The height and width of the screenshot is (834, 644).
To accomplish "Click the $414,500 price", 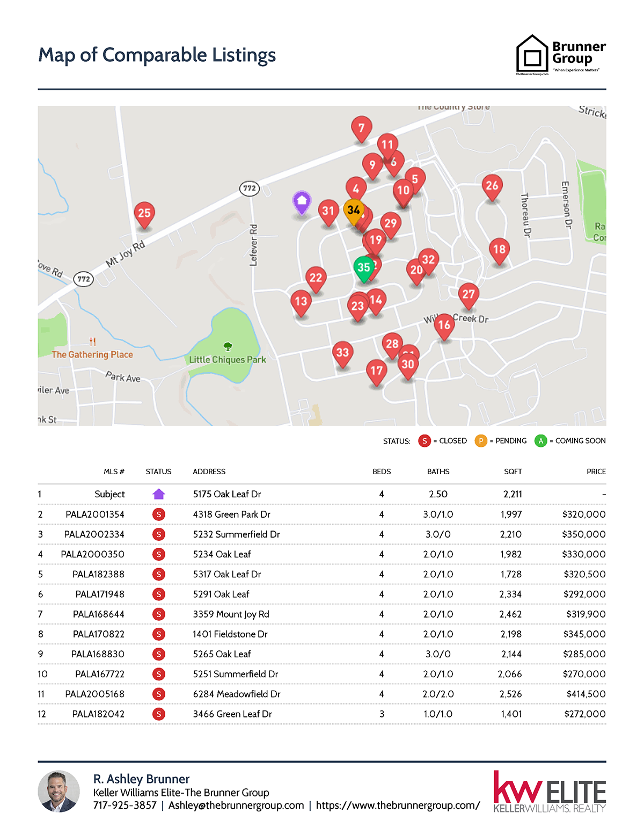I will [x=586, y=694].
